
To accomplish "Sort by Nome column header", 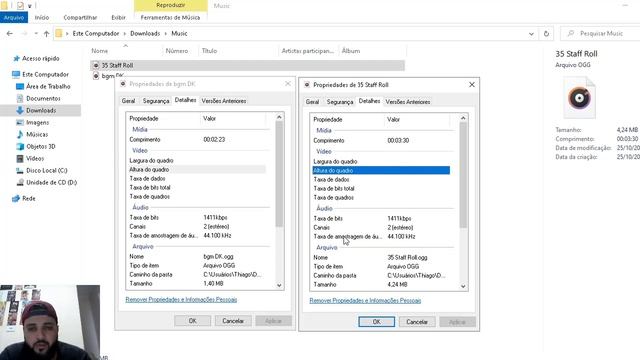I will point(100,51).
